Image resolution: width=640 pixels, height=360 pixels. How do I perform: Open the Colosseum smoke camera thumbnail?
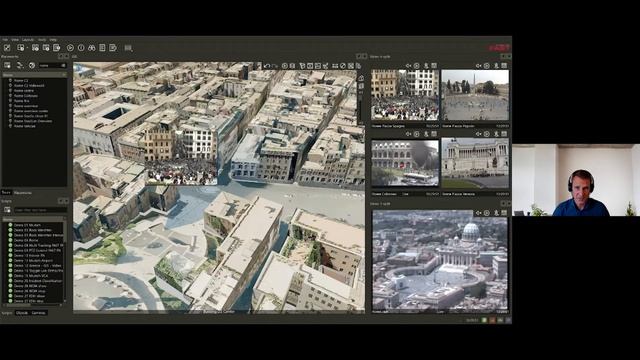click(405, 163)
